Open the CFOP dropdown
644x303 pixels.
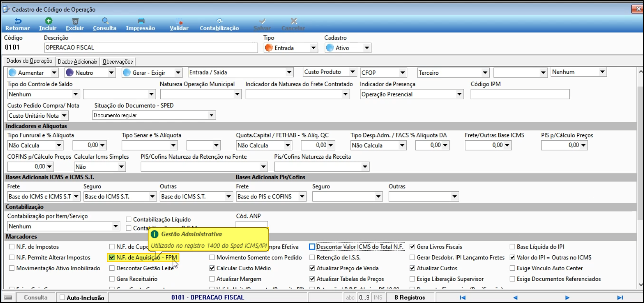403,73
